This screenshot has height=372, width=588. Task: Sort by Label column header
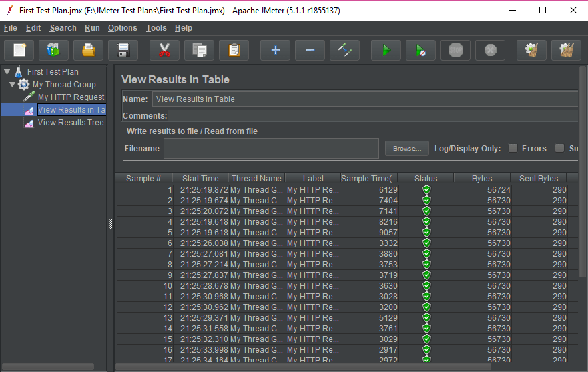tap(313, 178)
